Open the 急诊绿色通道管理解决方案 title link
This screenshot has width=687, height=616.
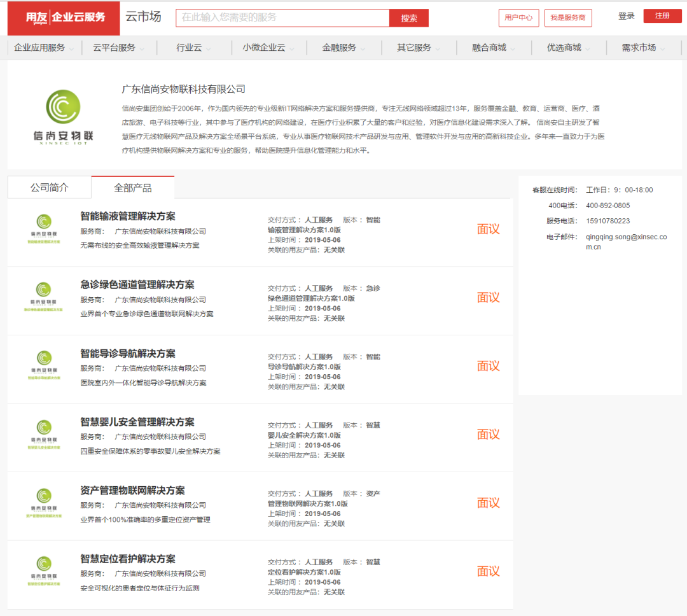pyautogui.click(x=137, y=284)
